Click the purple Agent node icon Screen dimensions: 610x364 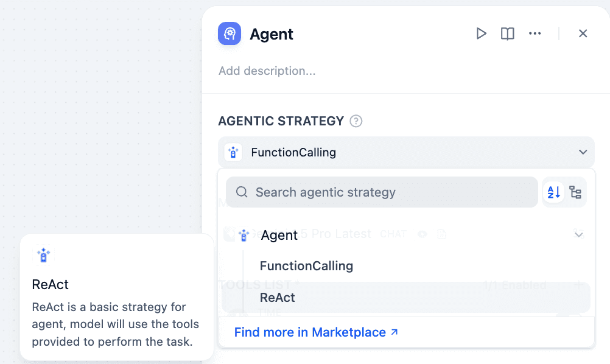click(x=230, y=33)
